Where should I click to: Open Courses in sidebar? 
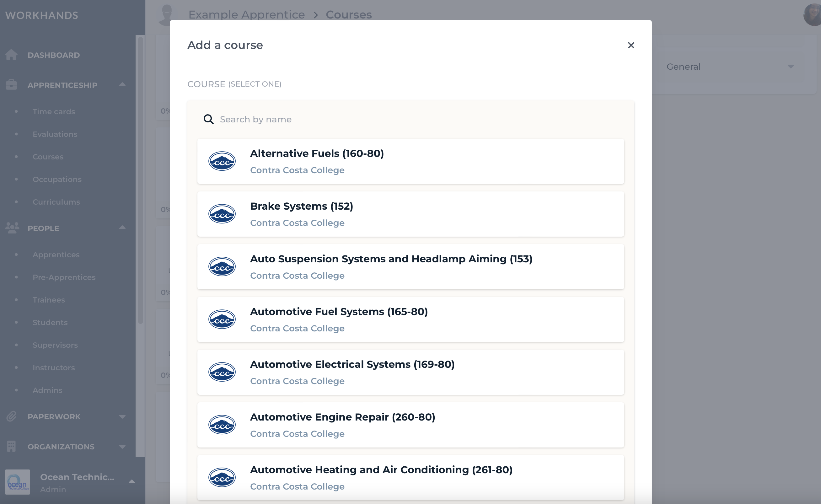(48, 157)
